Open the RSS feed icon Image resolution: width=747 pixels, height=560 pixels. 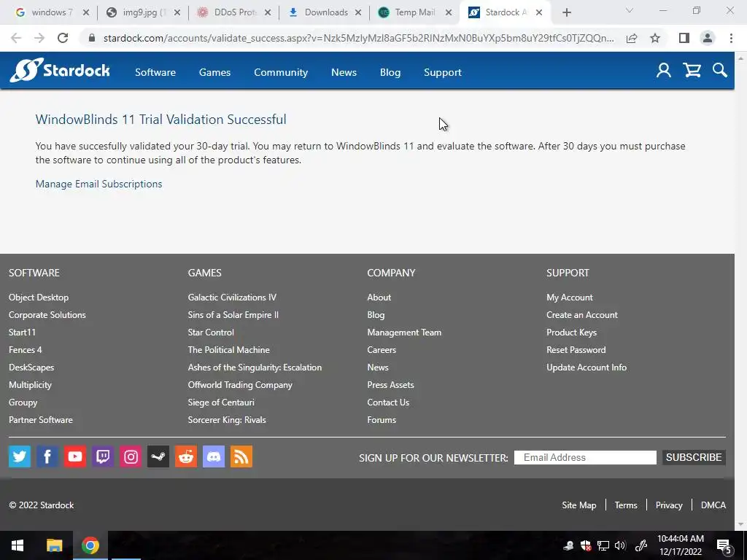tap(241, 456)
